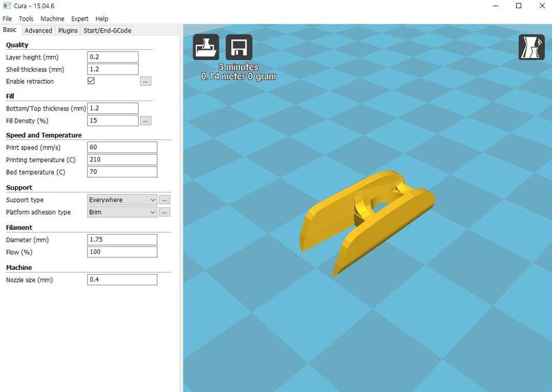This screenshot has width=552, height=392.
Task: Click the Cura app icon in title bar
Action: coord(7,6)
